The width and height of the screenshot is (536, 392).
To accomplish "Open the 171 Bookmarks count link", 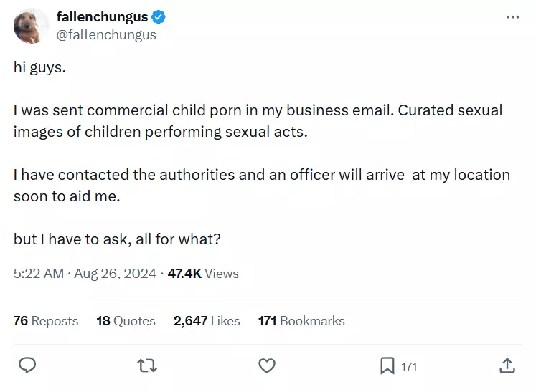I will click(301, 321).
